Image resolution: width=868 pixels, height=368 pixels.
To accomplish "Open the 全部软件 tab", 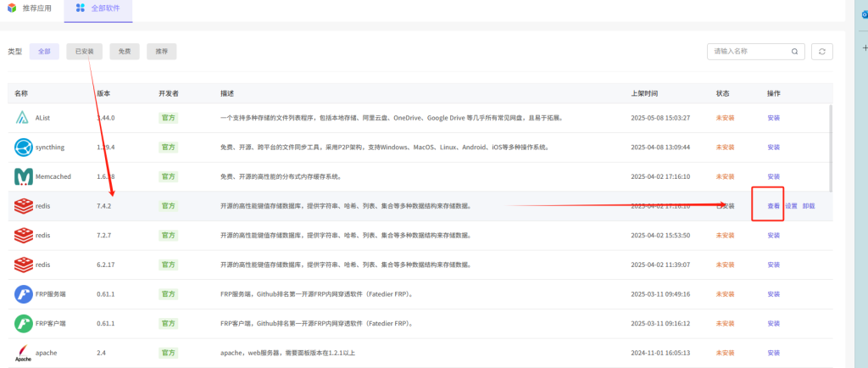I will tap(98, 8).
